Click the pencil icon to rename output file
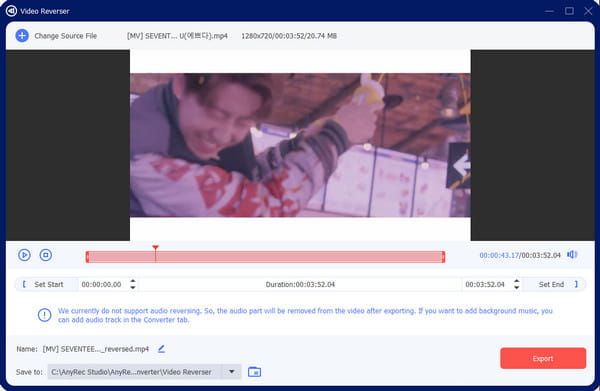The image size is (600, 391). point(161,349)
